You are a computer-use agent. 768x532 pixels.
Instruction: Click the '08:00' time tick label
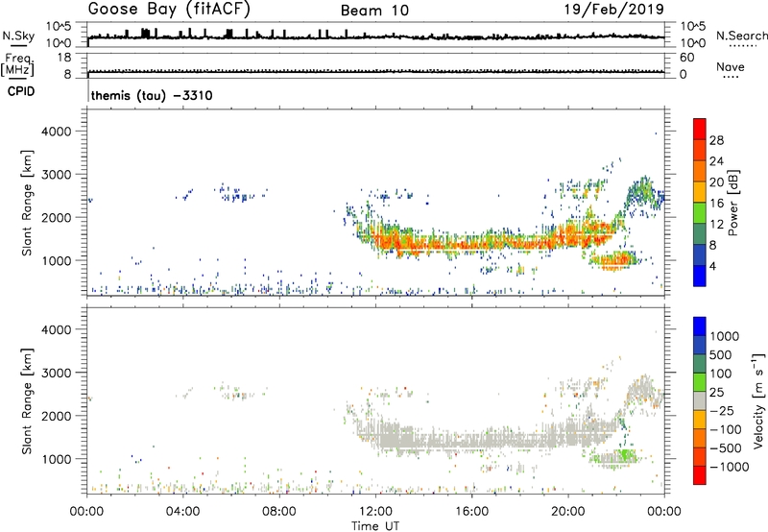tap(278, 512)
